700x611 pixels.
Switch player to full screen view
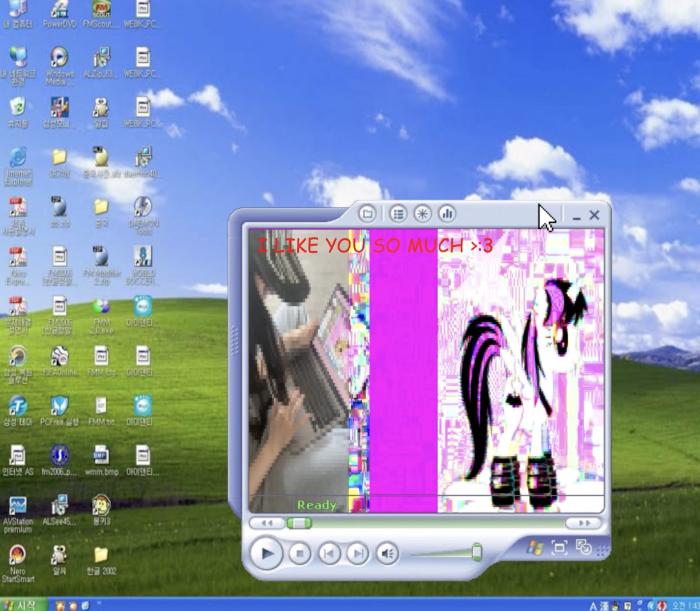click(x=559, y=548)
